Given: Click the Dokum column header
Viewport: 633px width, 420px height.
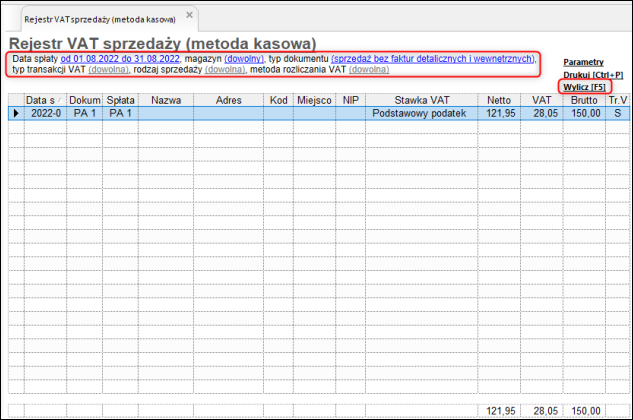Looking at the screenshot, I should pyautogui.click(x=84, y=100).
